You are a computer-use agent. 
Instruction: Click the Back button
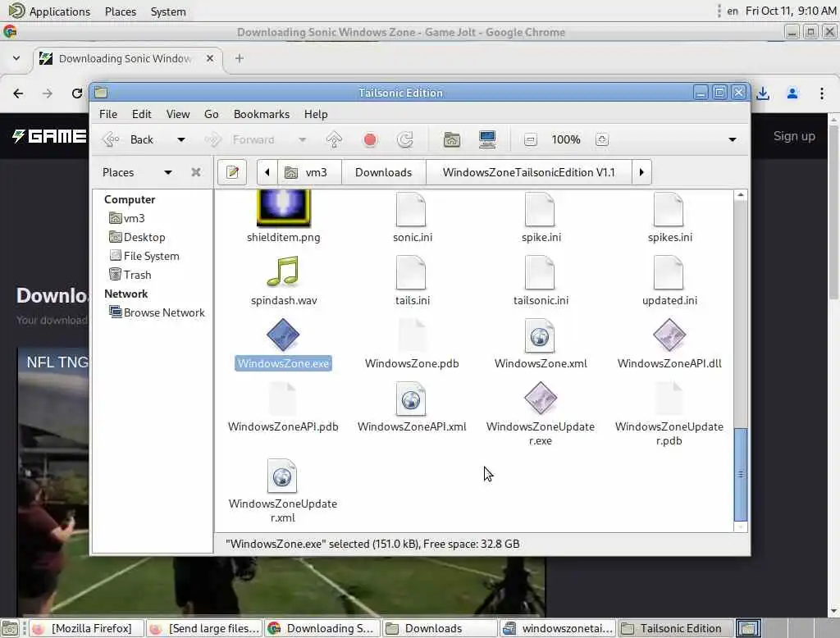pyautogui.click(x=129, y=139)
